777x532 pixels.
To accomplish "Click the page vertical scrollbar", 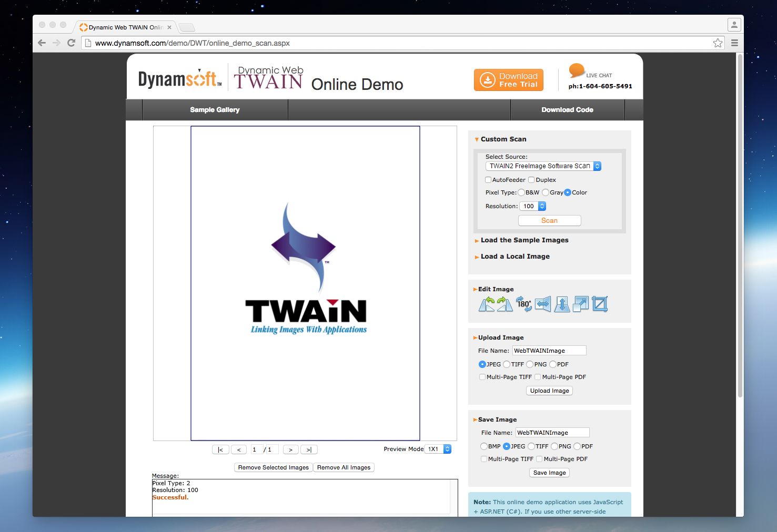I will coord(740,226).
